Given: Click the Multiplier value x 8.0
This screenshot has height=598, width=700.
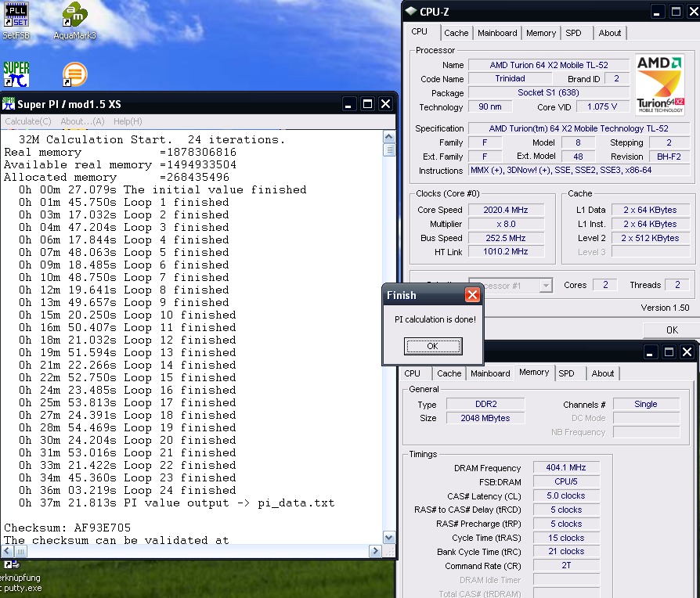Looking at the screenshot, I should pos(505,224).
